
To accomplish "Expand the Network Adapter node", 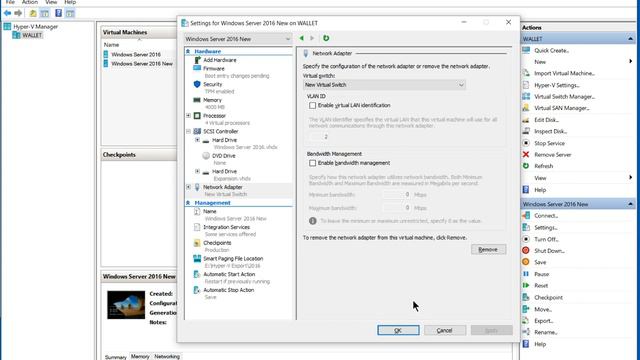I will (x=189, y=187).
